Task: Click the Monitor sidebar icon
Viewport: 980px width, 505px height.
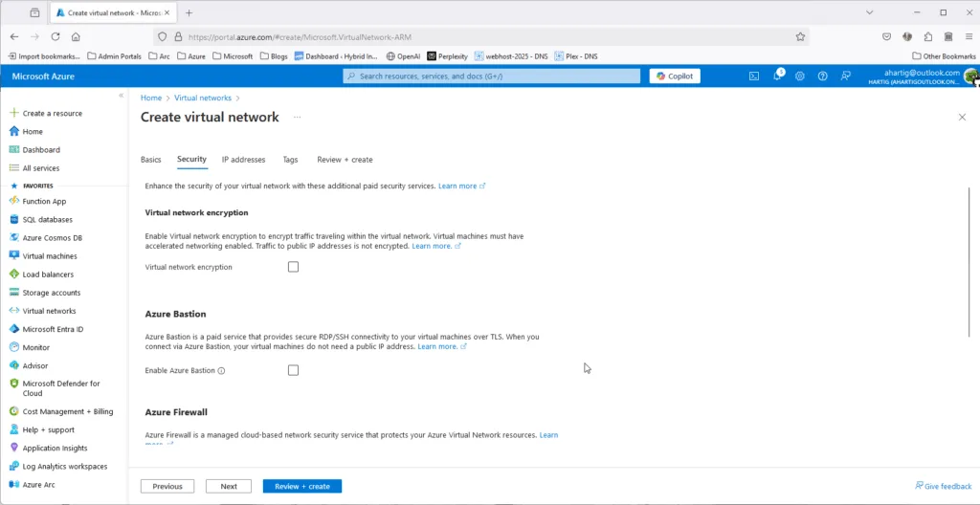Action: [x=14, y=347]
